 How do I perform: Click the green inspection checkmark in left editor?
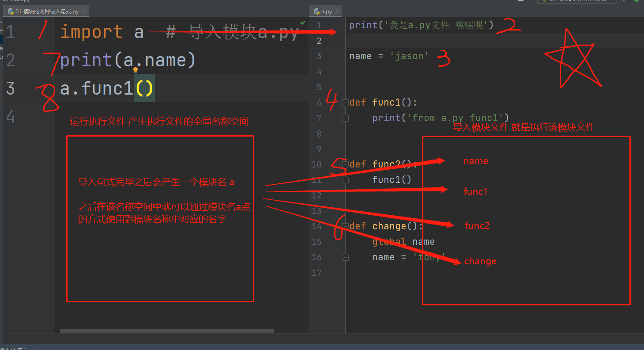[303, 22]
